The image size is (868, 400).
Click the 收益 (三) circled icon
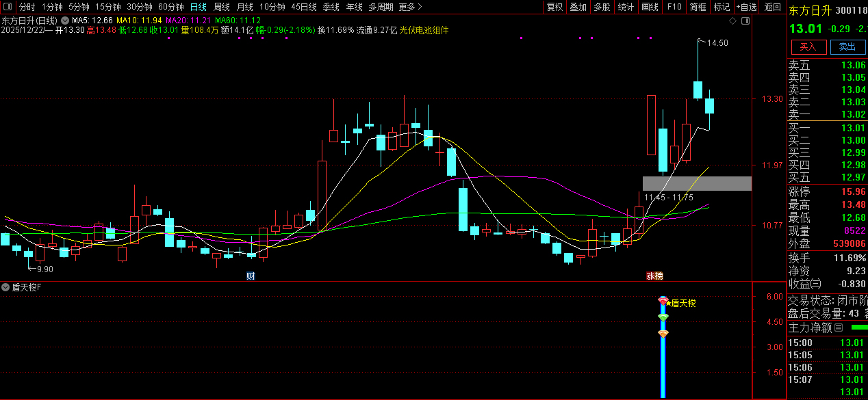(x=816, y=284)
